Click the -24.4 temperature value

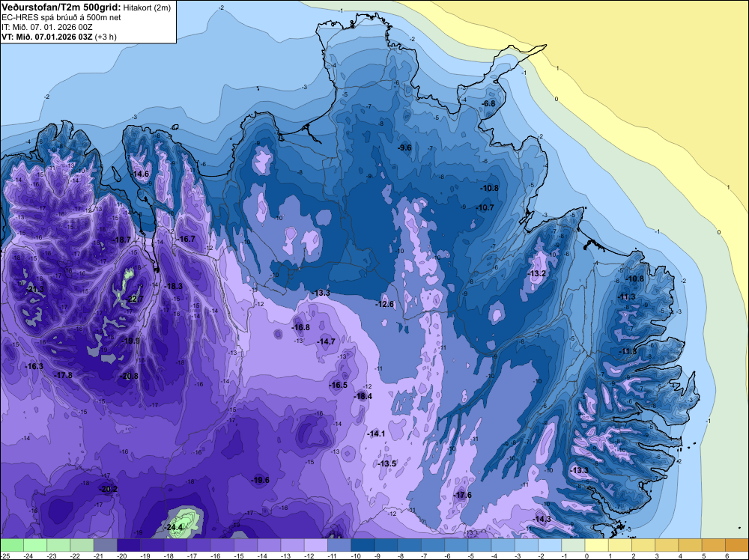(174, 527)
